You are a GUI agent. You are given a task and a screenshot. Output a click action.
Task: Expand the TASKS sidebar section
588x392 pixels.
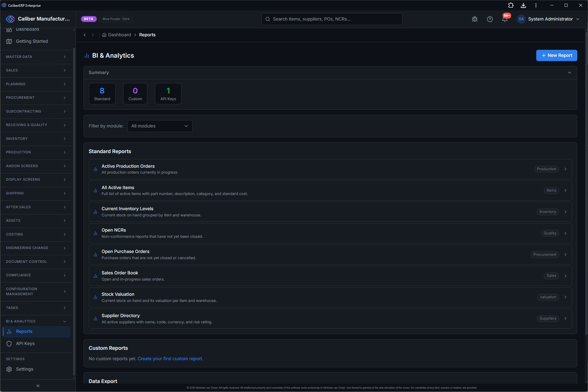[37, 308]
